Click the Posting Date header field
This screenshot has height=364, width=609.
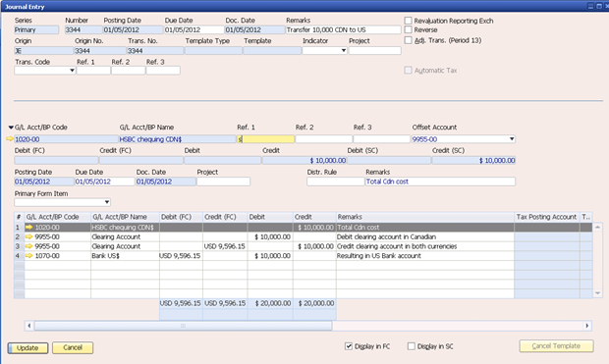[133, 29]
